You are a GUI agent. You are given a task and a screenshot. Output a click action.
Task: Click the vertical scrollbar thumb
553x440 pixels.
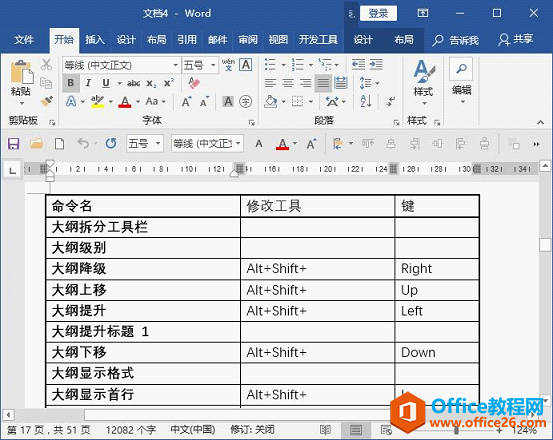(545, 245)
